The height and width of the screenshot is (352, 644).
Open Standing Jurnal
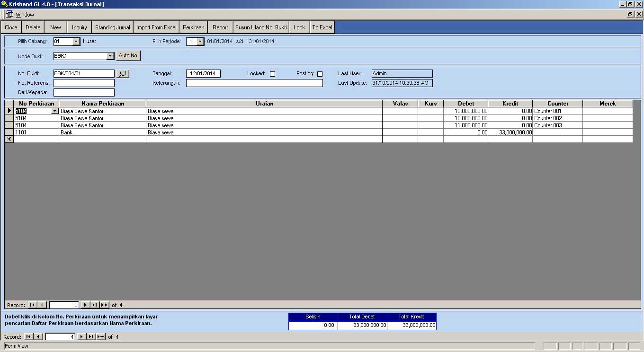pos(112,27)
